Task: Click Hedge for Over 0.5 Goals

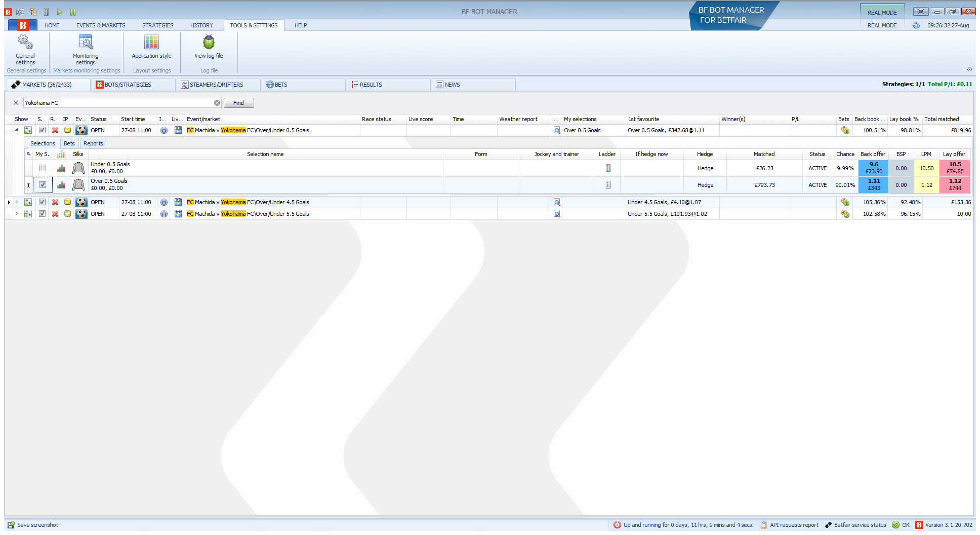Action: (x=705, y=185)
